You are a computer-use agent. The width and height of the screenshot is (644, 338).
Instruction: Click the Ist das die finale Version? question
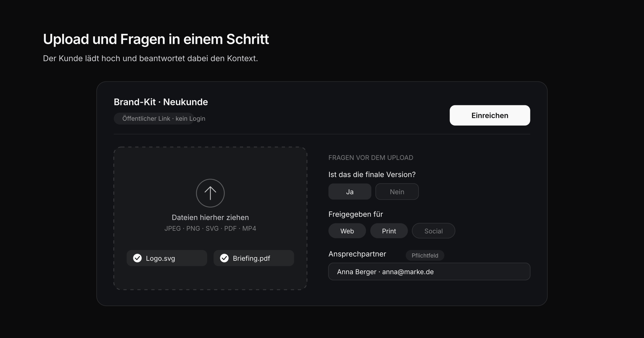(x=372, y=174)
